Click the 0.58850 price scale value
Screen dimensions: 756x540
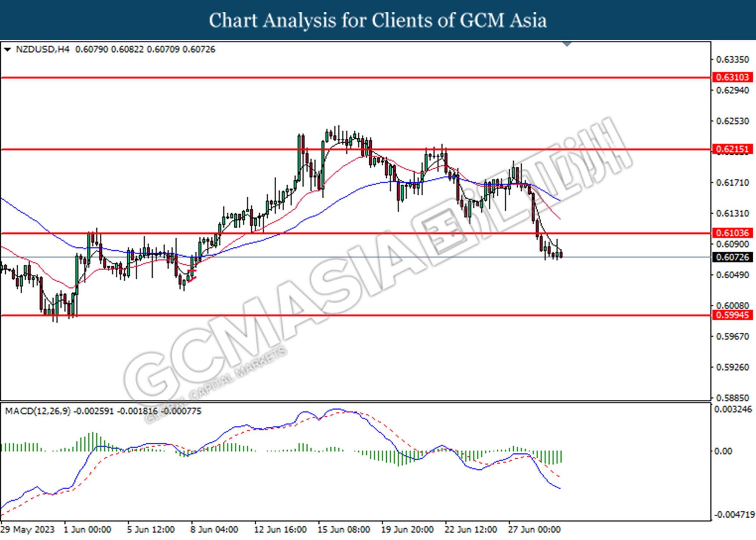[x=732, y=398]
